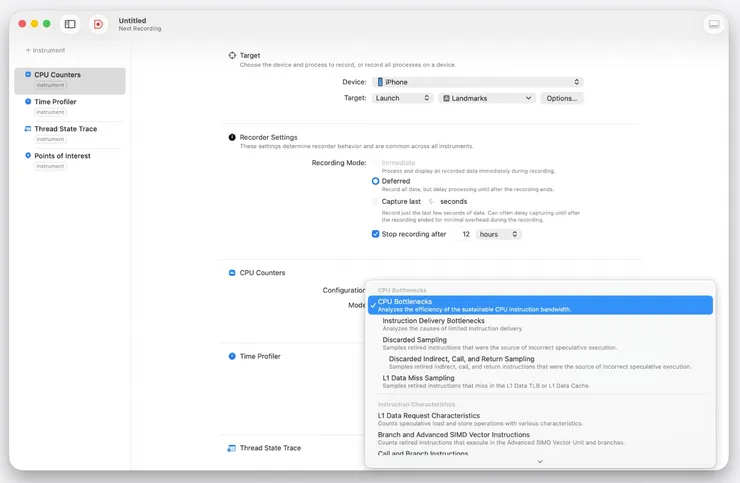Click the 12 stop duration field
740x483 pixels.
point(463,234)
